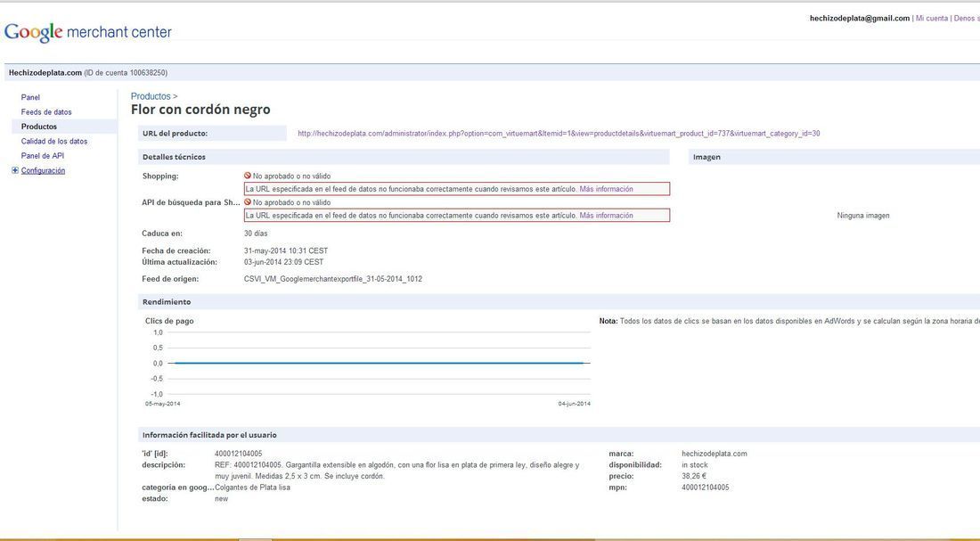The width and height of the screenshot is (980, 541).
Task: Click creation date 31-may-2014 10:31 CEST
Action: [x=286, y=250]
